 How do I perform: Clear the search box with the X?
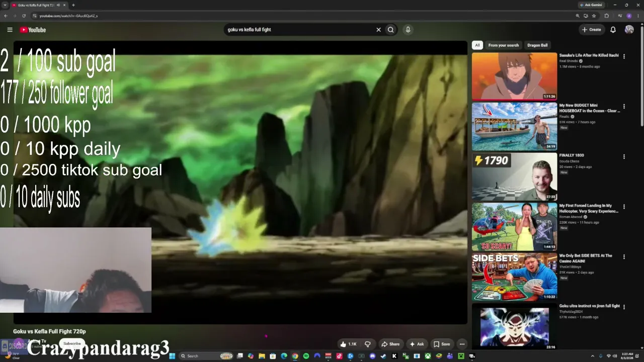pyautogui.click(x=378, y=30)
